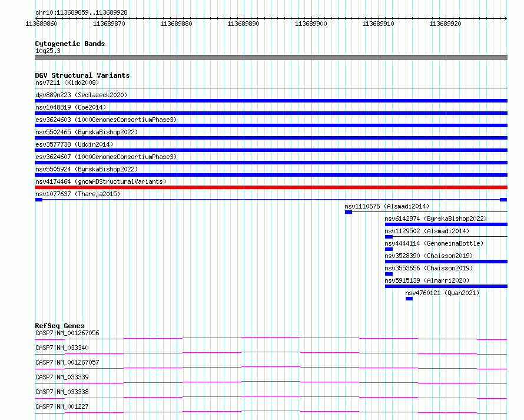Click the small blue block under nsv3553656

[389, 274]
